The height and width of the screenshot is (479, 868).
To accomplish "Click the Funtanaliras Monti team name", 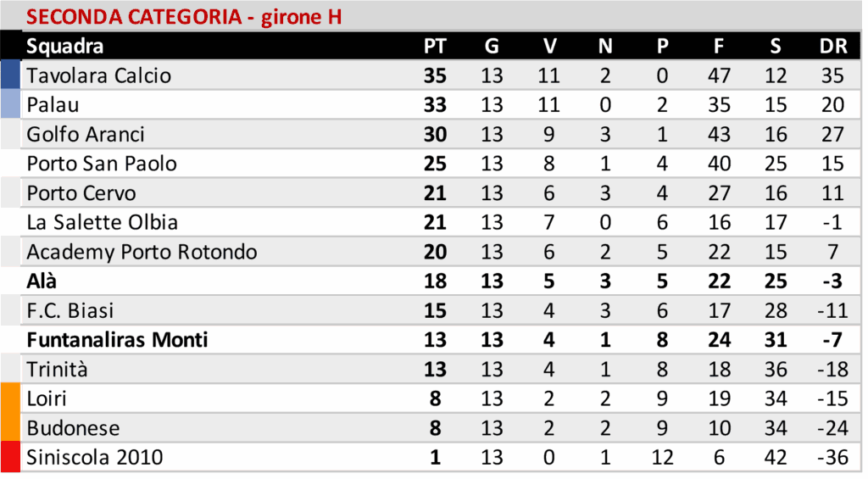I will click(117, 340).
